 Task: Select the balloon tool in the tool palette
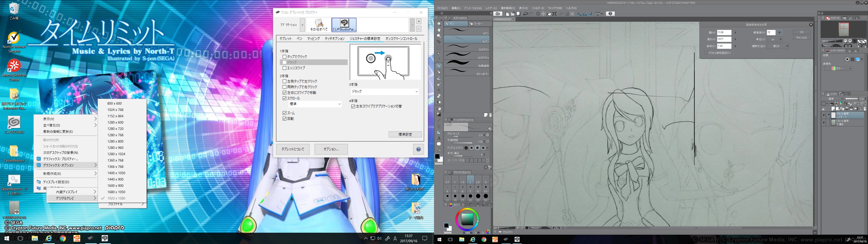pos(439,144)
